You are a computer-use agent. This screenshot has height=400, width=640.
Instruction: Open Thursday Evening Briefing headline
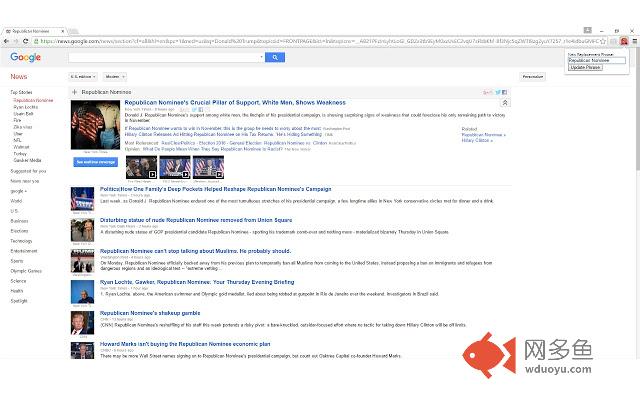(197, 282)
